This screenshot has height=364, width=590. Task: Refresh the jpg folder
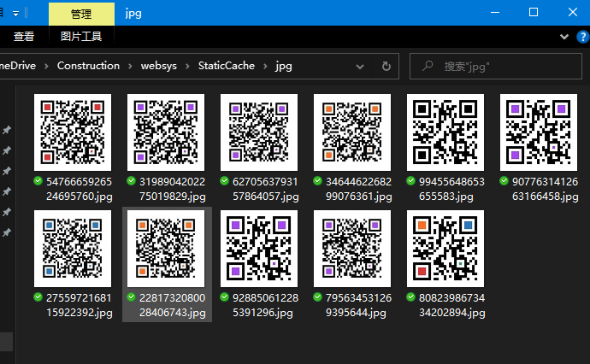386,67
